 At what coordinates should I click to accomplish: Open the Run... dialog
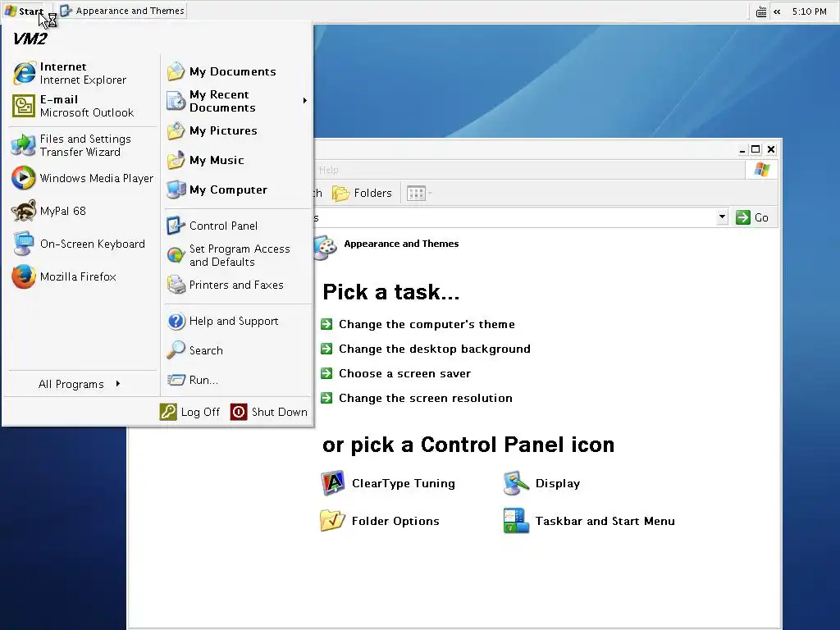pos(237,380)
